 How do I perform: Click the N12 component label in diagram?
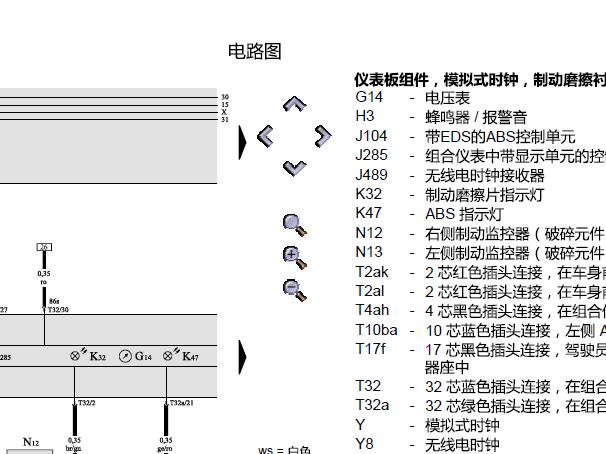click(x=31, y=442)
